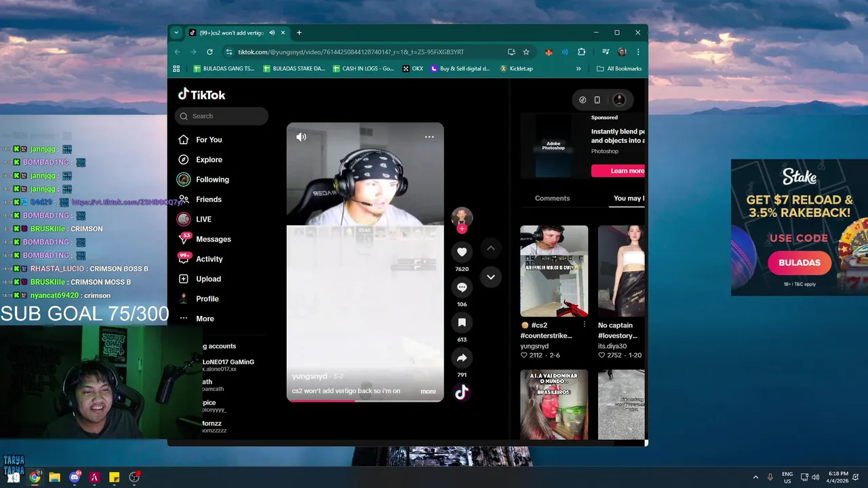Go back in the Chrome browser
Viewport: 868px width, 488px height.
178,52
